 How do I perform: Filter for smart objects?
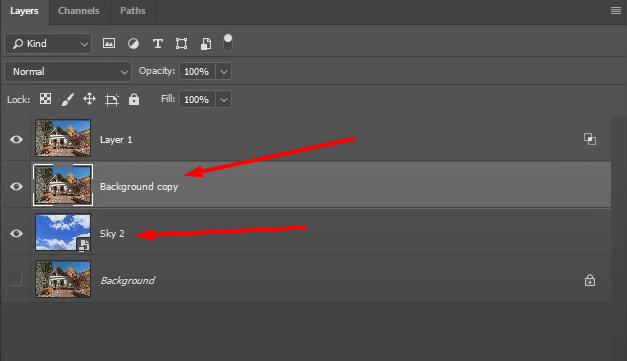click(x=206, y=44)
